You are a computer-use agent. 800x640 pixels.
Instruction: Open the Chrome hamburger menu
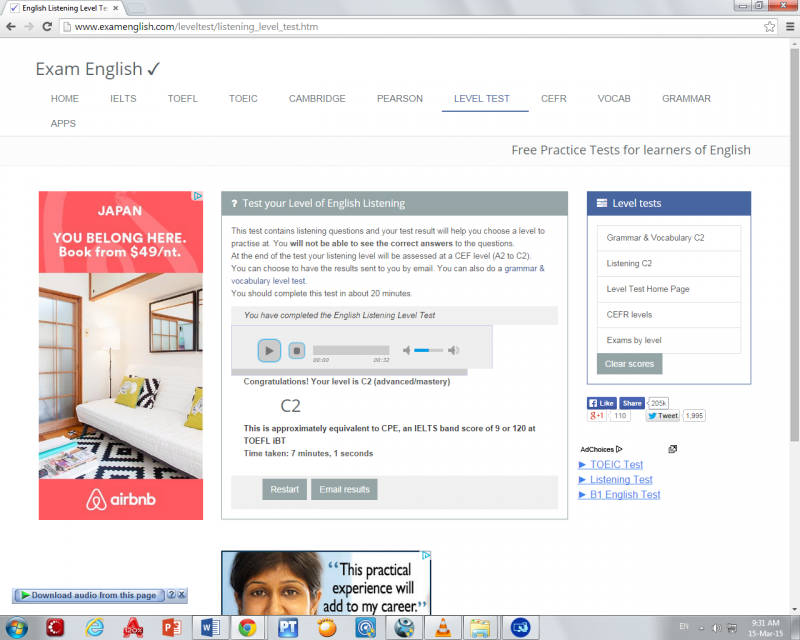point(790,27)
